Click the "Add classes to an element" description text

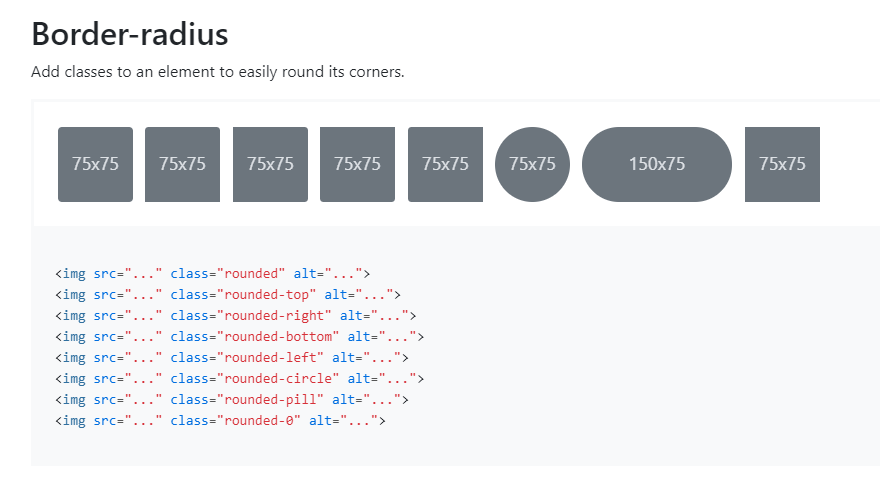pyautogui.click(x=217, y=72)
